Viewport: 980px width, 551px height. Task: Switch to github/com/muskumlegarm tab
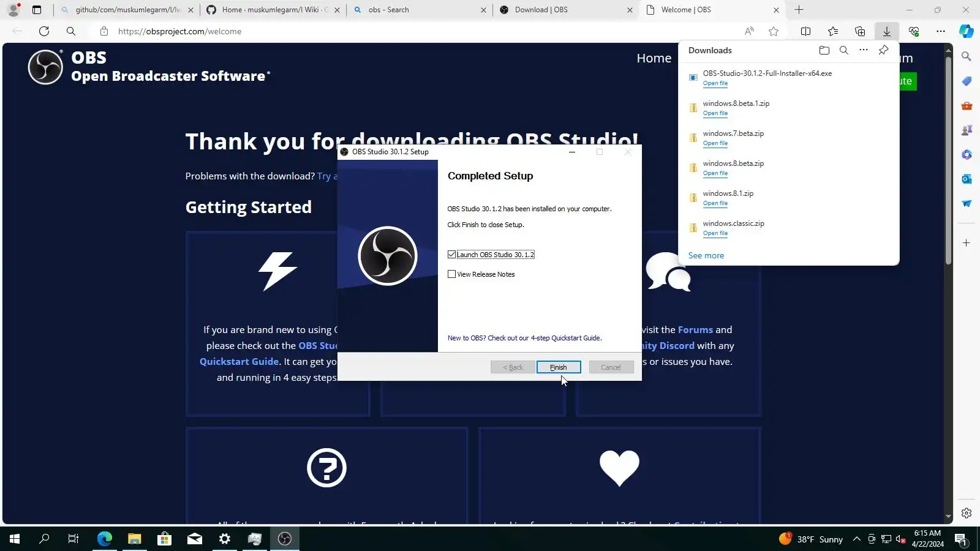click(x=127, y=10)
